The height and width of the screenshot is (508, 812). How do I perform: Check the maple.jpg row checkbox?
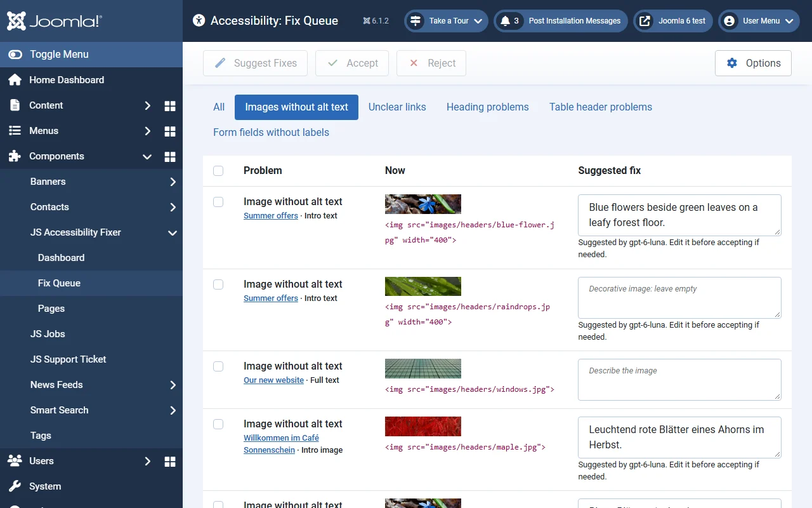point(218,424)
